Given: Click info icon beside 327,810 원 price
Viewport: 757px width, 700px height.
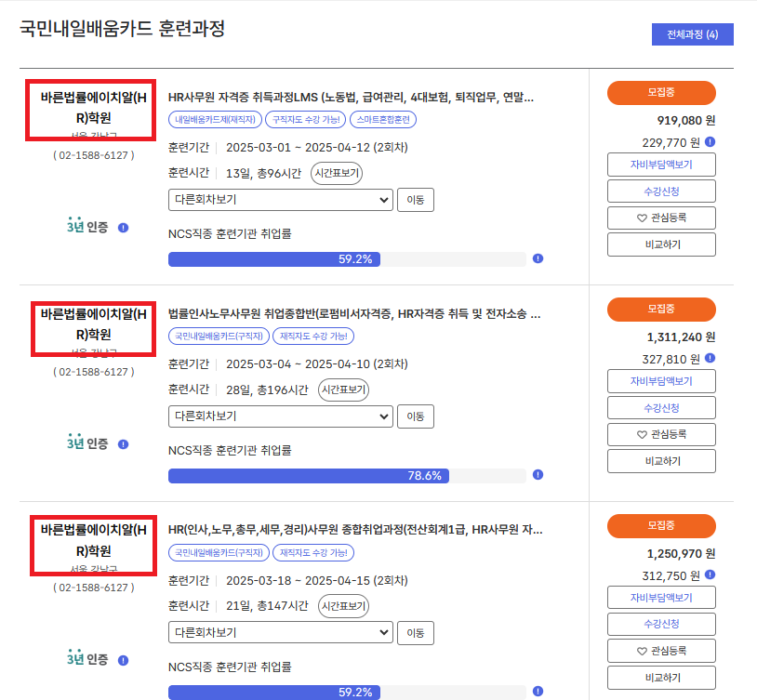Looking at the screenshot, I should pos(710,358).
